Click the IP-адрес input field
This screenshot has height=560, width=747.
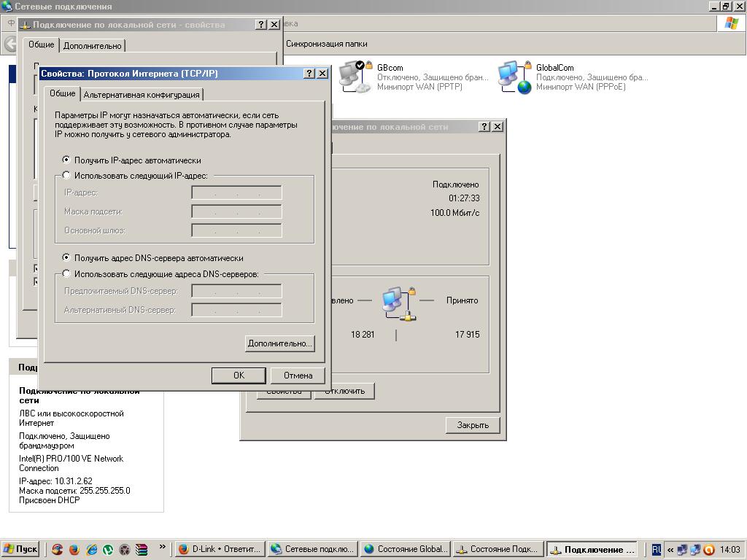click(236, 192)
